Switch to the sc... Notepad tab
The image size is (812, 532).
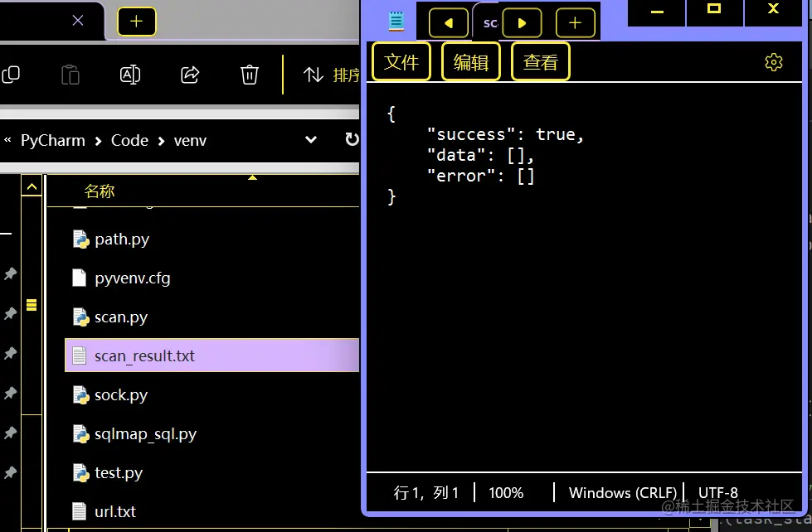pos(488,22)
